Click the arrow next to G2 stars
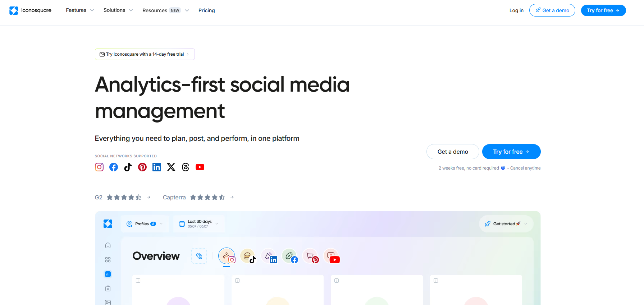 click(149, 197)
